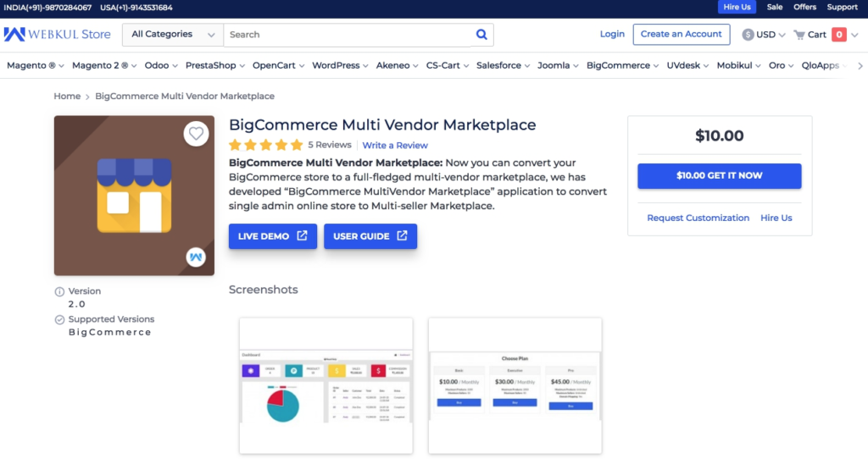
Task: Open the Offers link
Action: [x=805, y=7]
